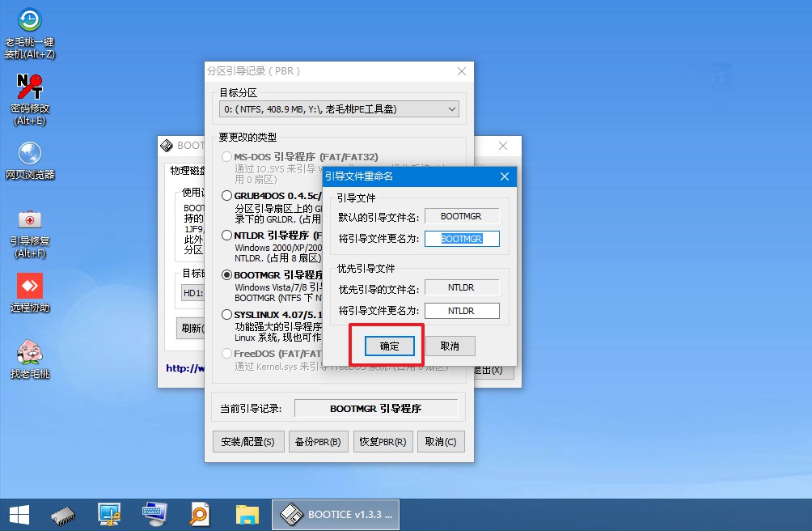Click the default boot file name BOOTMGR box
The image size is (812, 531).
[462, 216]
